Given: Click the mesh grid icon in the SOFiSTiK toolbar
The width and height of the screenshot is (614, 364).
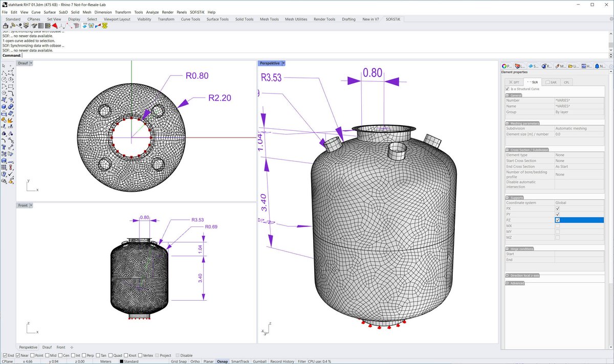Looking at the screenshot, I should 41,26.
